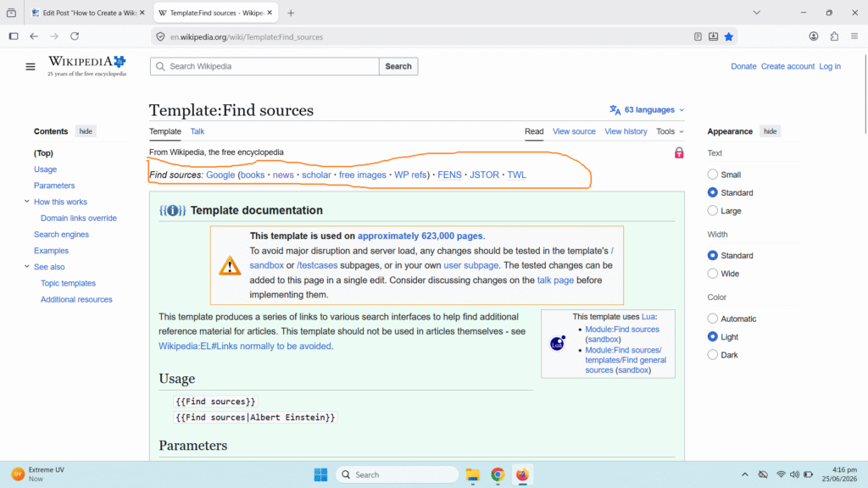Go back using the browser back arrow
The width and height of the screenshot is (868, 488).
pos(34,36)
